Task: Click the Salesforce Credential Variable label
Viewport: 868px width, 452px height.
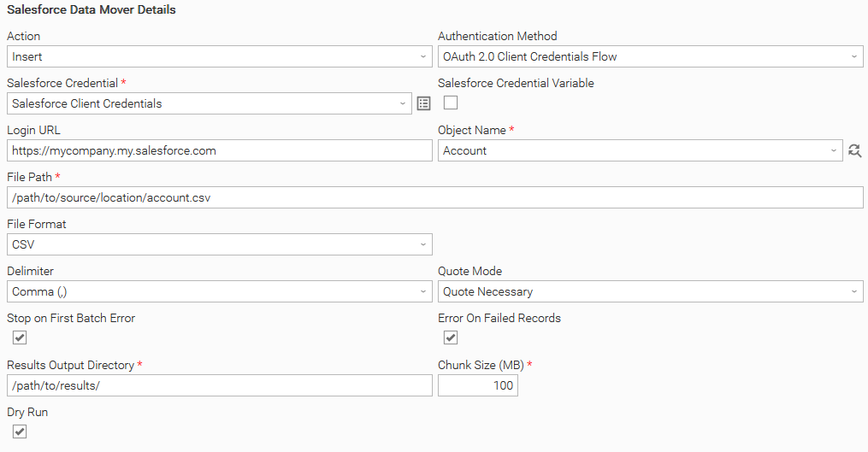Action: click(x=516, y=83)
